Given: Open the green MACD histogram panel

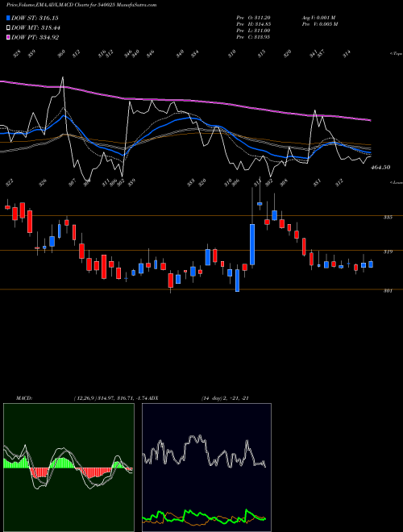Looking at the screenshot, I should point(69,468).
